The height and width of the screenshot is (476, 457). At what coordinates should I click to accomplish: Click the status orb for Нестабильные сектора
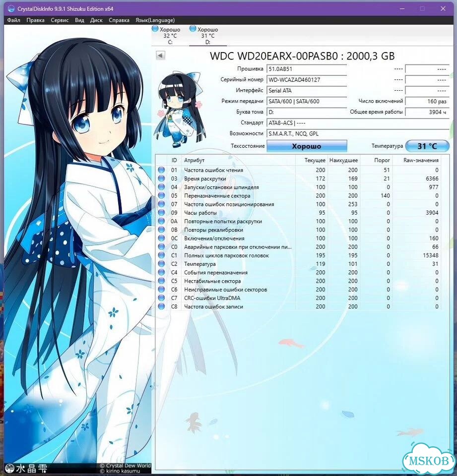161,281
